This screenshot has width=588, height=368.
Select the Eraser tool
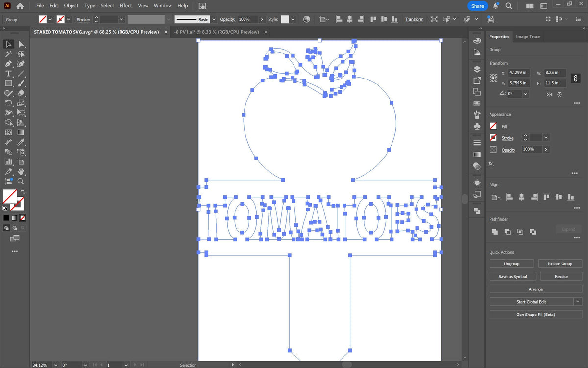pyautogui.click(x=21, y=93)
